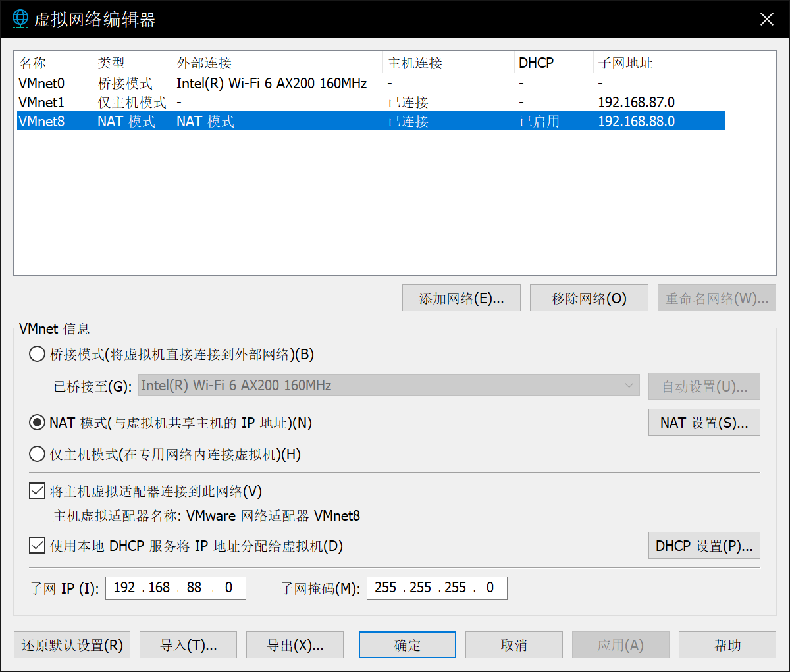Screen dimensions: 790x672
Task: Click the first 255 octet of 子网掩码
Action: [x=386, y=588]
